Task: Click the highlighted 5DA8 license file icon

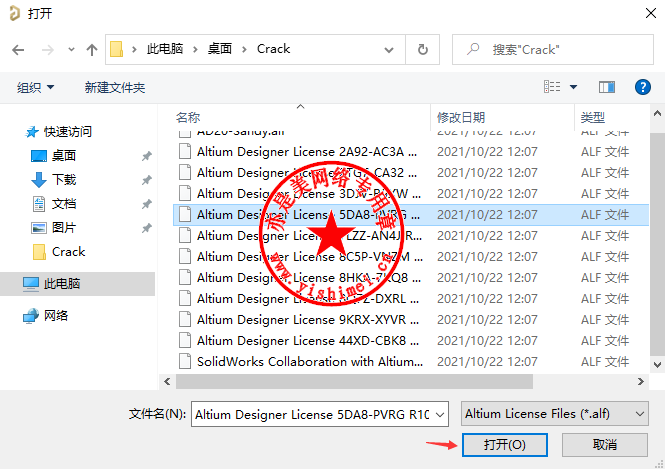Action: pos(184,215)
